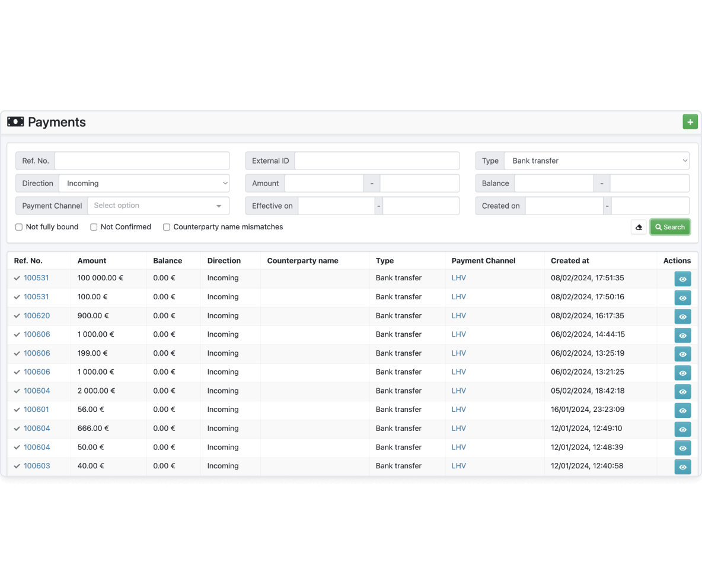Viewport: 702px width, 588px height.
Task: Open eye icon for 50.00 € payment
Action: tap(683, 448)
